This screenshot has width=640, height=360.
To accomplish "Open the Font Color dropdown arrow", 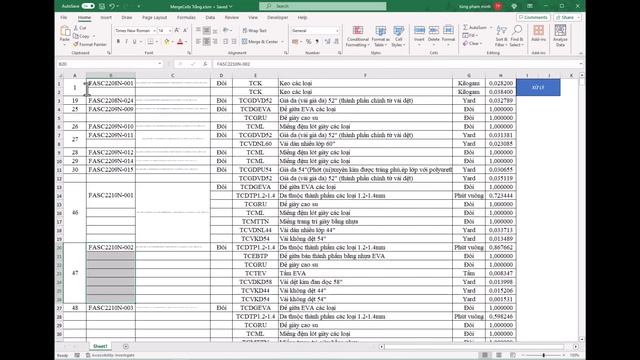I will tap(186, 42).
